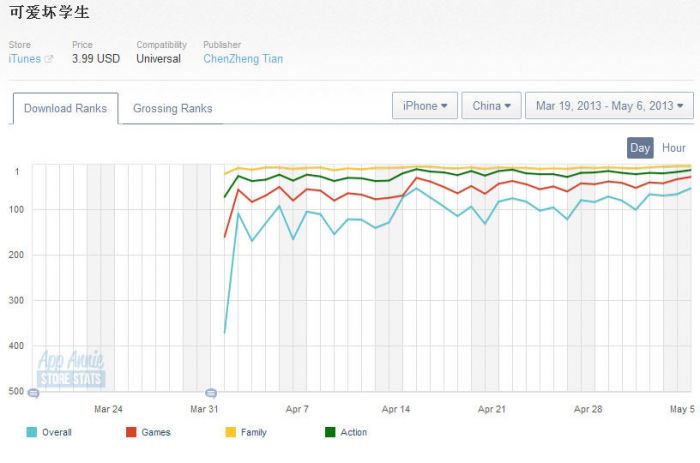Open the China country dropdown
Image resolution: width=700 pixels, height=463 pixels.
coord(491,106)
